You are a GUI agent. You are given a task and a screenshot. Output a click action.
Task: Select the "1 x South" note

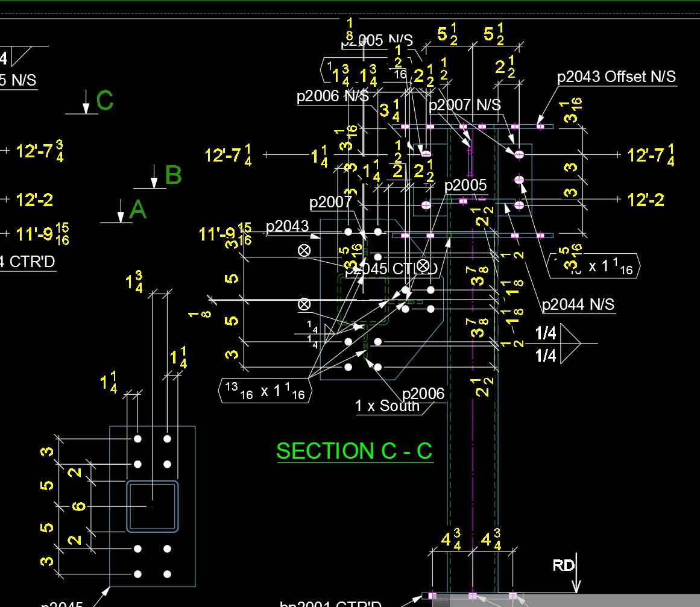point(388,406)
